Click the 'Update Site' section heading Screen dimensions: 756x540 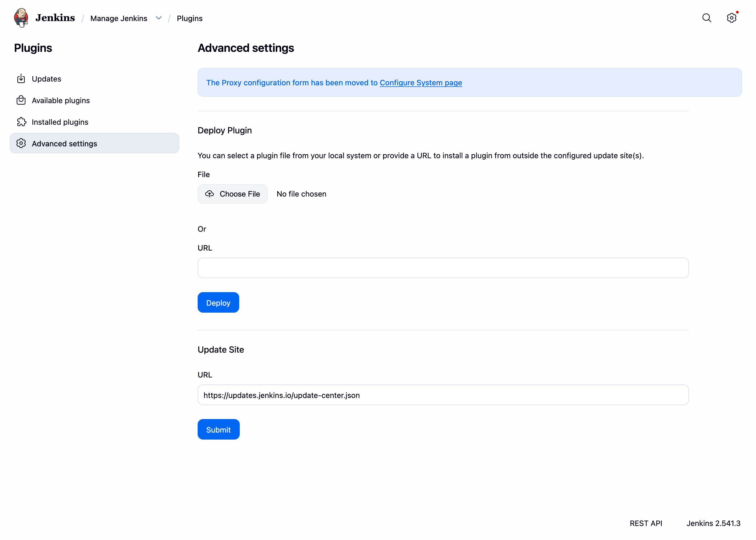[x=221, y=349]
